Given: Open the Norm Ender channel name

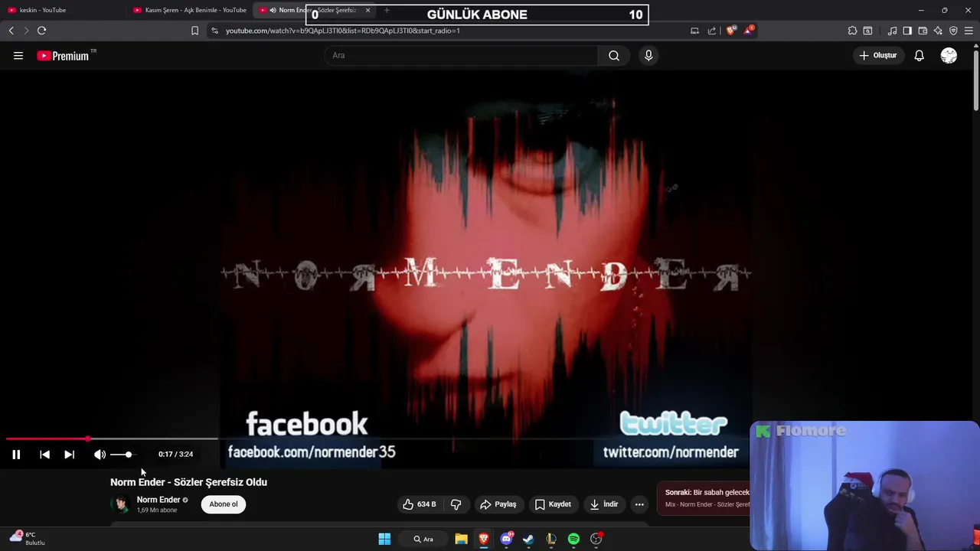Looking at the screenshot, I should point(158,500).
